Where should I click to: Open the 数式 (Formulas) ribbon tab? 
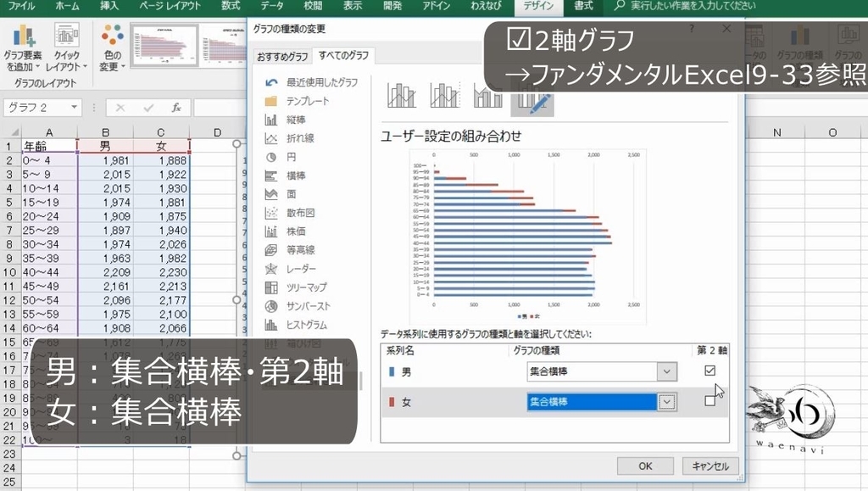pyautogui.click(x=231, y=6)
